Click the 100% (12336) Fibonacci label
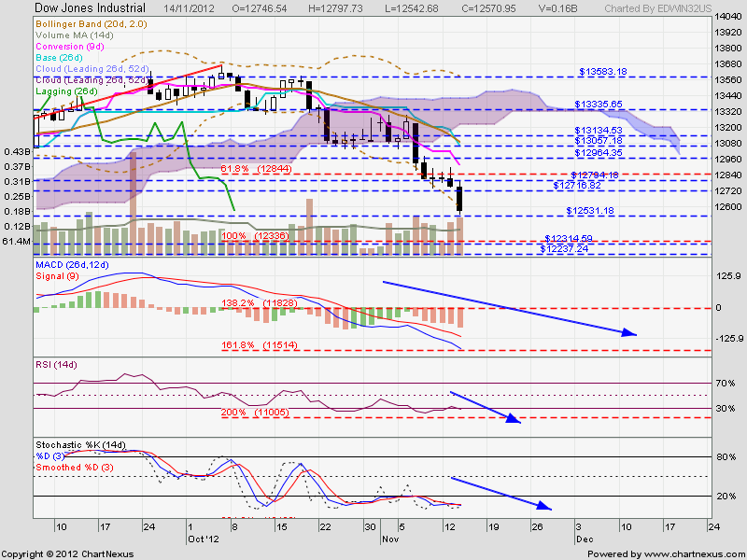This screenshot has height=560, width=747. click(255, 236)
